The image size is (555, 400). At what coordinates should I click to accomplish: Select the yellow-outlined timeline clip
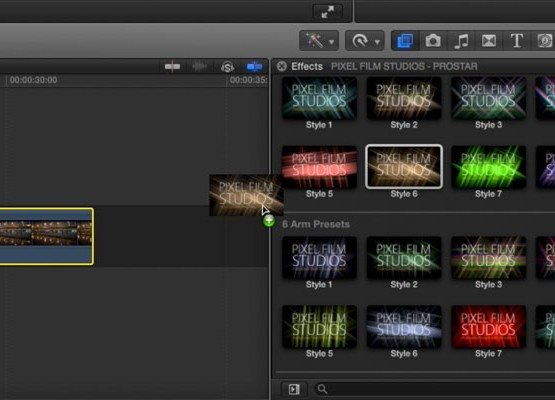(x=46, y=236)
